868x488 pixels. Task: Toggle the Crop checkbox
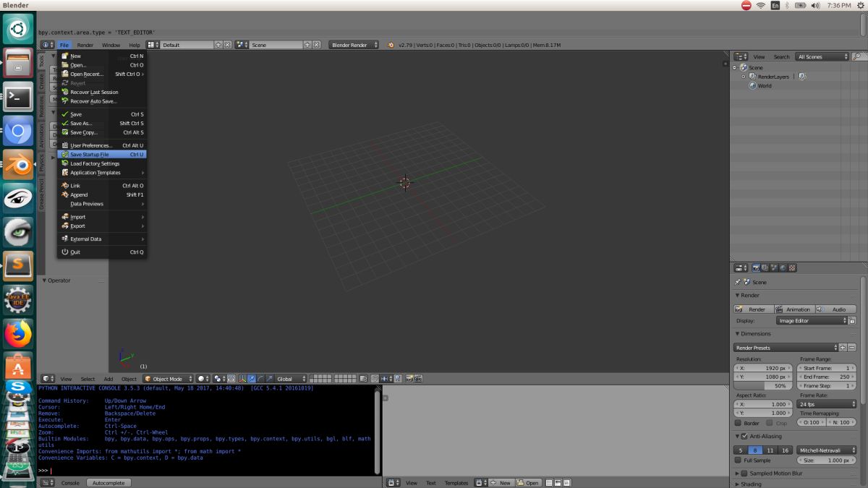(770, 423)
